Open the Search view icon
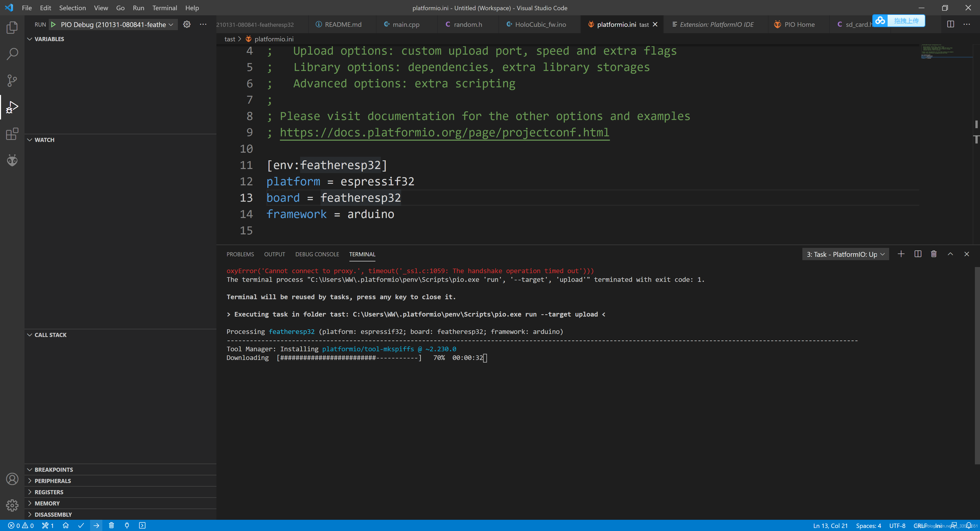Screen dimensions: 980x531 (x=12, y=54)
